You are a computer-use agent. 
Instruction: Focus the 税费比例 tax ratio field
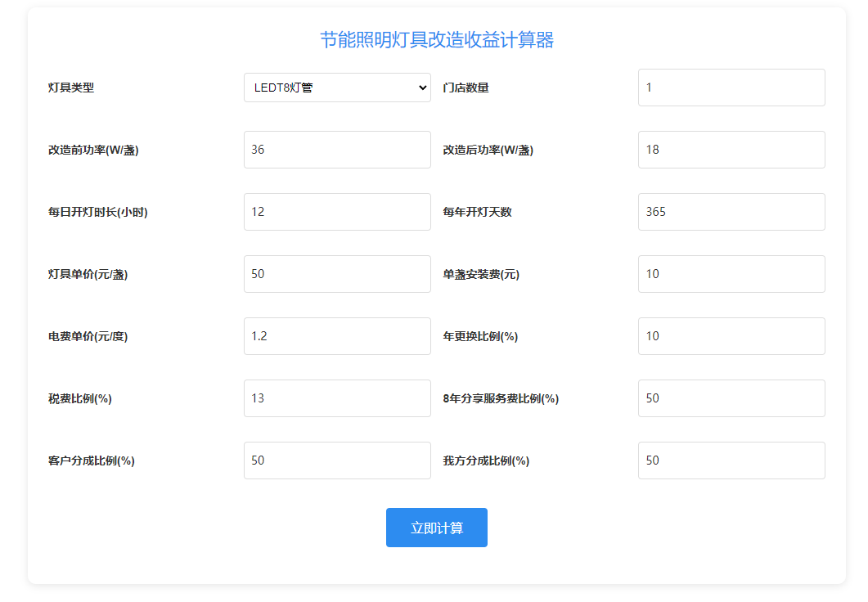pos(337,398)
